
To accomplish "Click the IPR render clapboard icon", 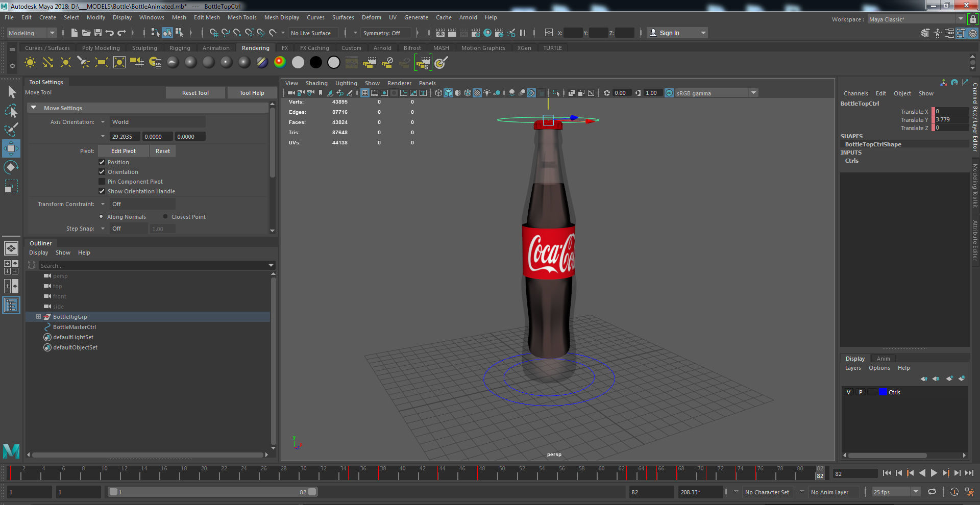I will click(x=464, y=33).
